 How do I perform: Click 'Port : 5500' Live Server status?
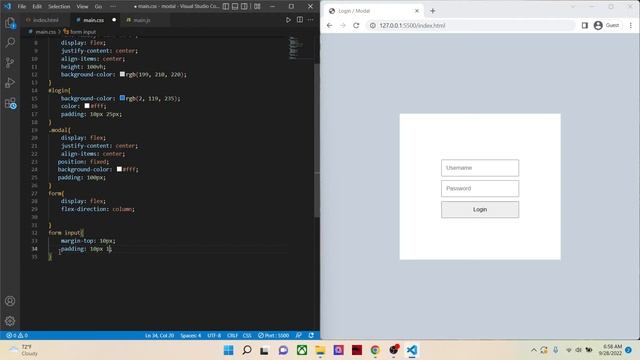(273, 336)
